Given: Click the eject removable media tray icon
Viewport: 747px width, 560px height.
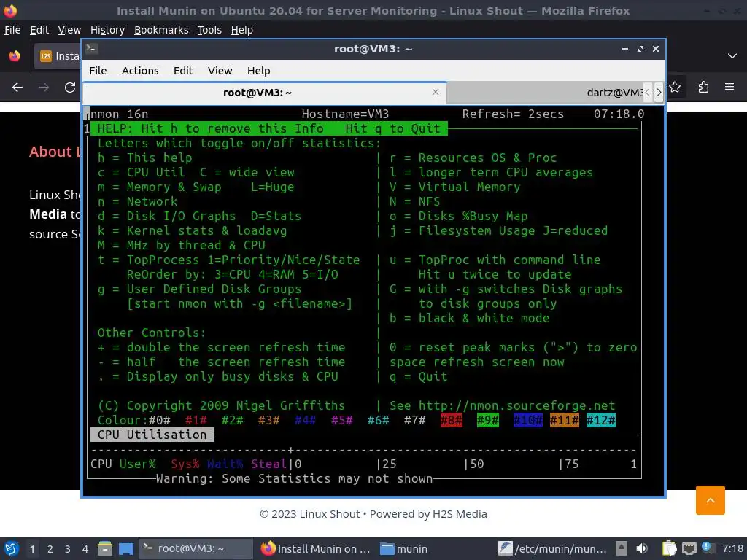Looking at the screenshot, I should click(622, 548).
